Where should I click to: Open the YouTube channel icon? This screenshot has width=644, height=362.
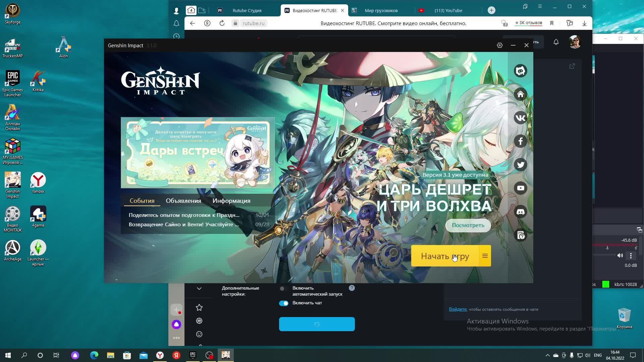pyautogui.click(x=521, y=188)
